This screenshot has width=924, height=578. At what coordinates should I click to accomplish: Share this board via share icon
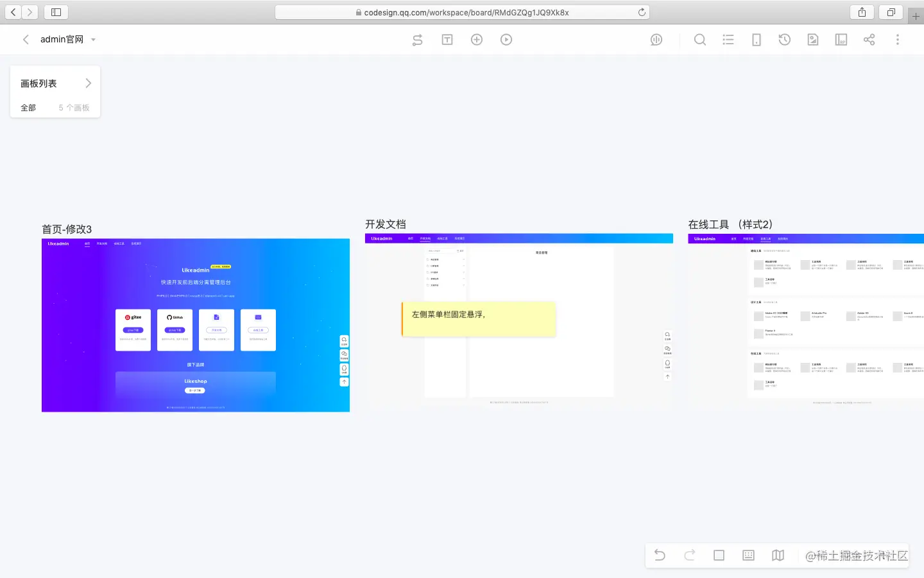(869, 40)
